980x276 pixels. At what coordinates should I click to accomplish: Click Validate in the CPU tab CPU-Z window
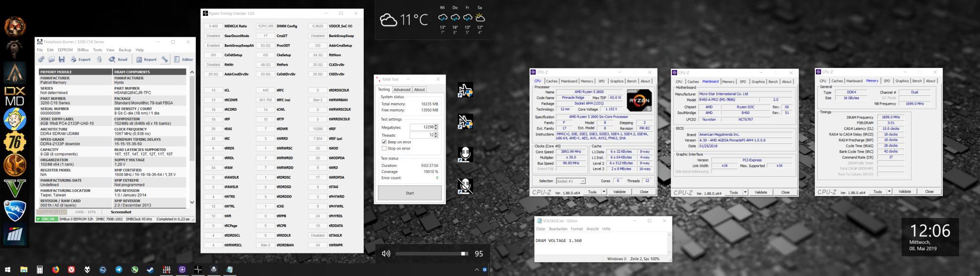pos(619,192)
